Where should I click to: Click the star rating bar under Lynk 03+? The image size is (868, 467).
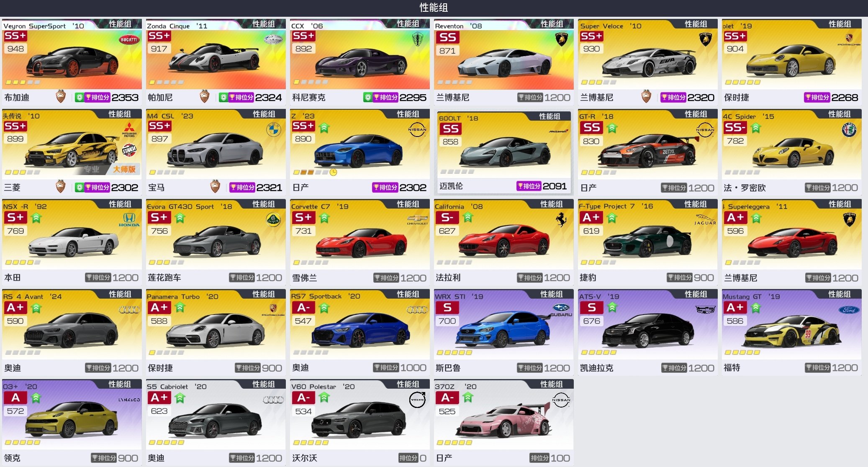tap(23, 442)
